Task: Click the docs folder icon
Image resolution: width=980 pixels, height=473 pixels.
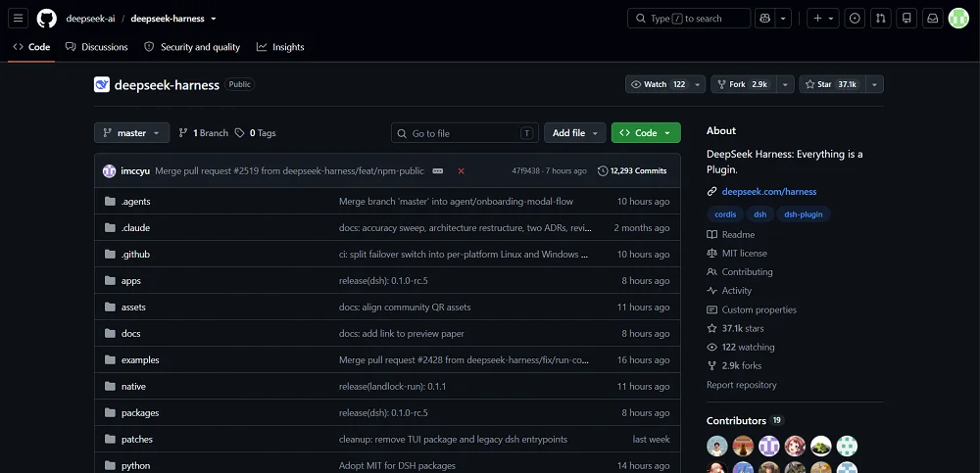Action: coord(110,333)
